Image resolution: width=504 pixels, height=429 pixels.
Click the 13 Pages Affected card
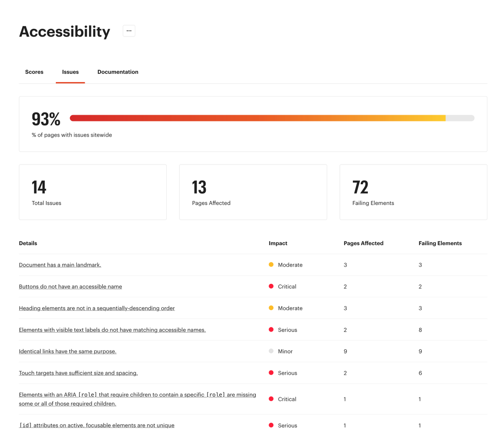pos(253,192)
